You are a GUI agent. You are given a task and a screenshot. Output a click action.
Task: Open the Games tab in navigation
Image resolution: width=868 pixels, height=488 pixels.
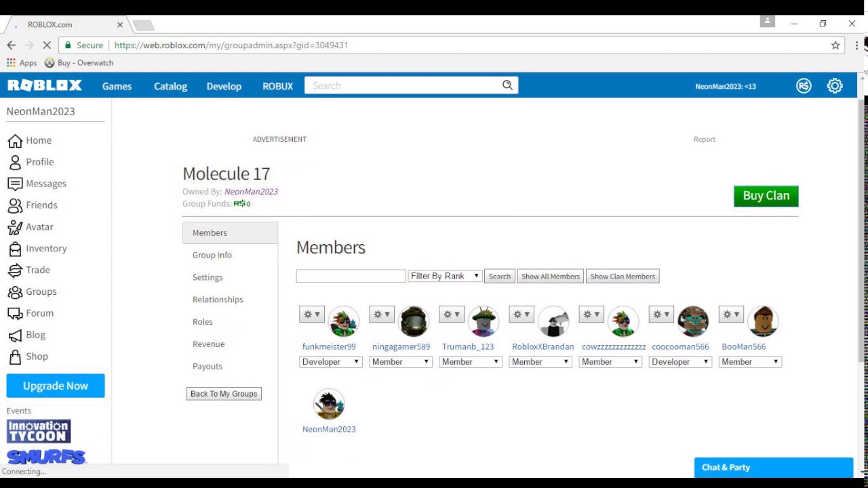click(117, 86)
